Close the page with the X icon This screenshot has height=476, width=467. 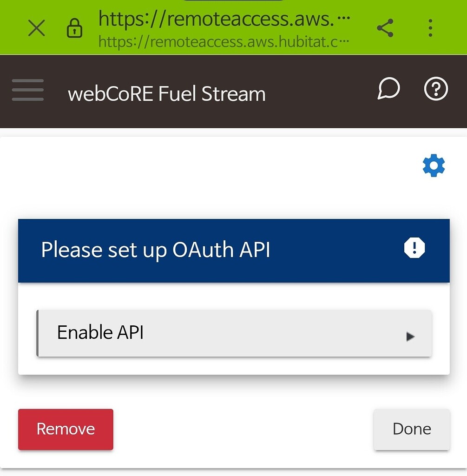pyautogui.click(x=36, y=28)
